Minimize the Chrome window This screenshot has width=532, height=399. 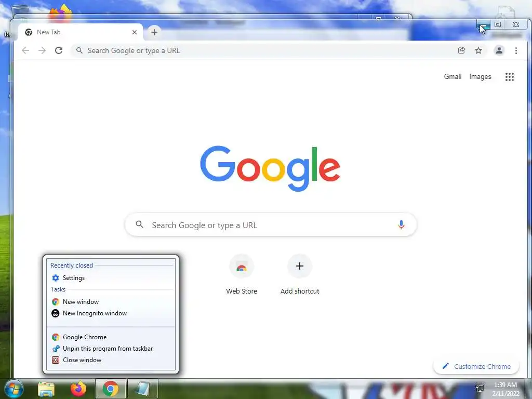[483, 25]
